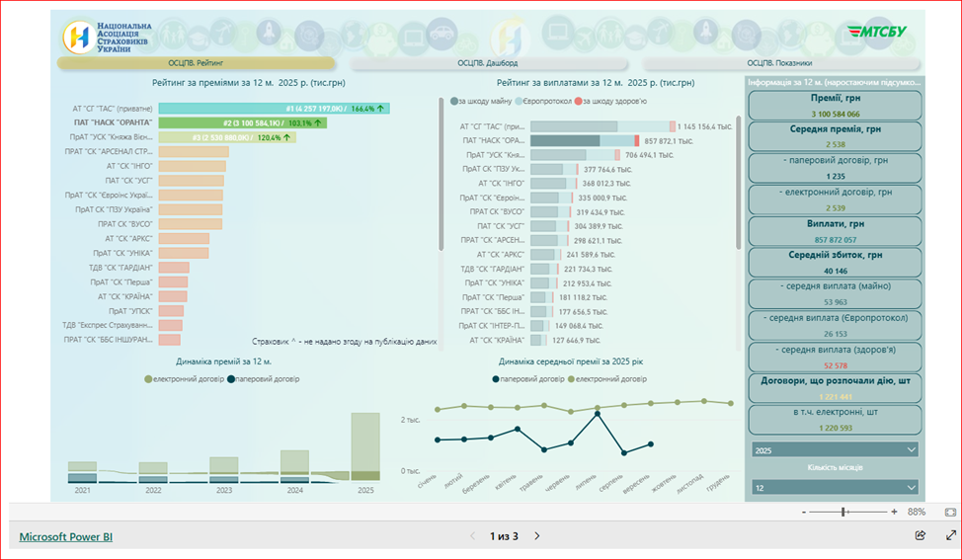This screenshot has height=560, width=962.
Task: Click the МТСБУ logo
Action: point(876,31)
